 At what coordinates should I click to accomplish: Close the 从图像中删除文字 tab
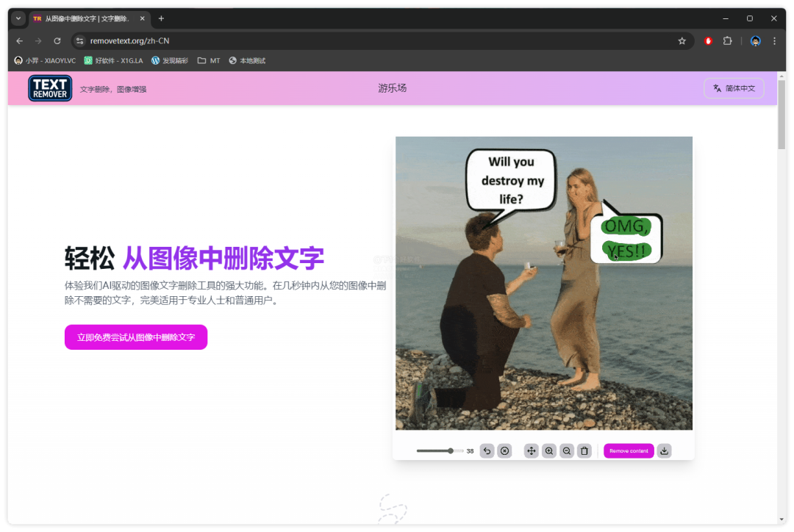click(143, 18)
